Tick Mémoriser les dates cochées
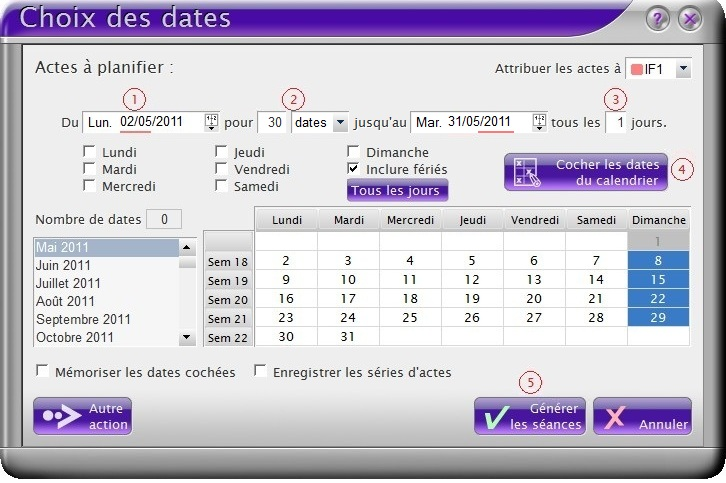Image resolution: width=726 pixels, height=483 pixels. (42, 372)
